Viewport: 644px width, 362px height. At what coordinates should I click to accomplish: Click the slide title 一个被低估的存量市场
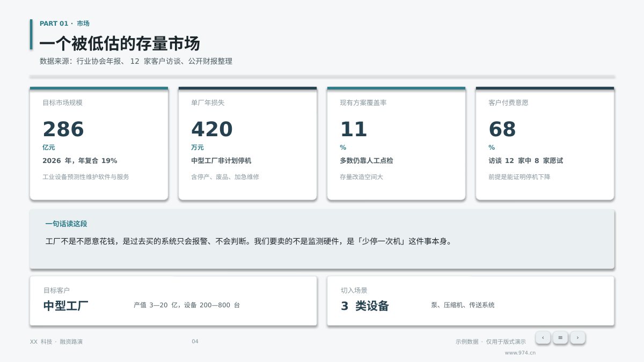pos(120,43)
